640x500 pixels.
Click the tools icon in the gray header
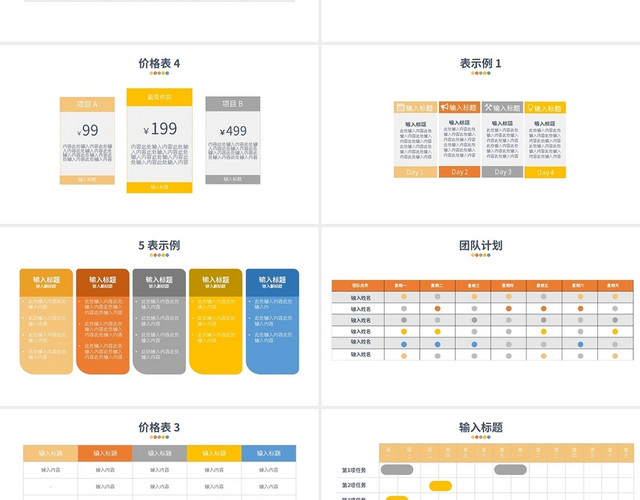(x=488, y=107)
